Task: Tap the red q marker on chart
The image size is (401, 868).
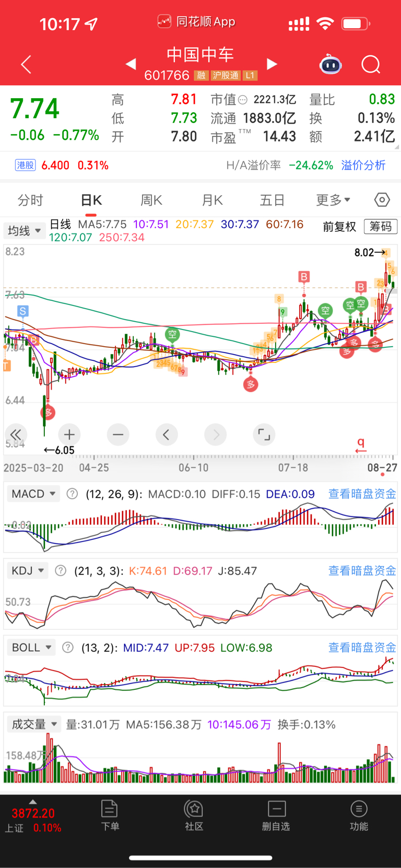Action: tap(361, 445)
